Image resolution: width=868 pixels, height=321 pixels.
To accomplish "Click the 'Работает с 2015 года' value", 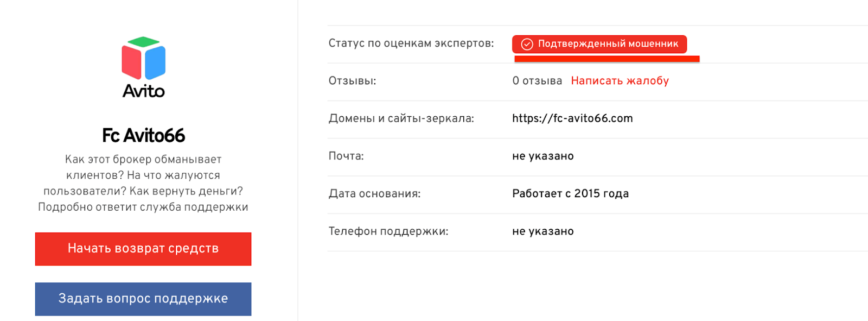I will coord(570,194).
